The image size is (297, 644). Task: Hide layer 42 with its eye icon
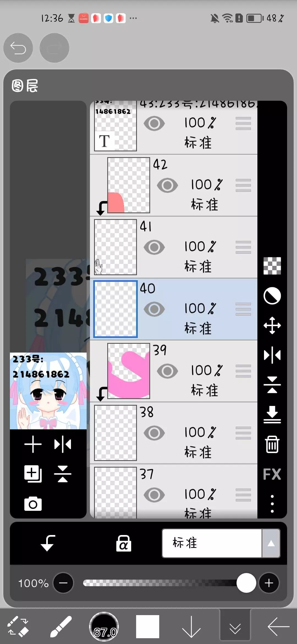167,185
